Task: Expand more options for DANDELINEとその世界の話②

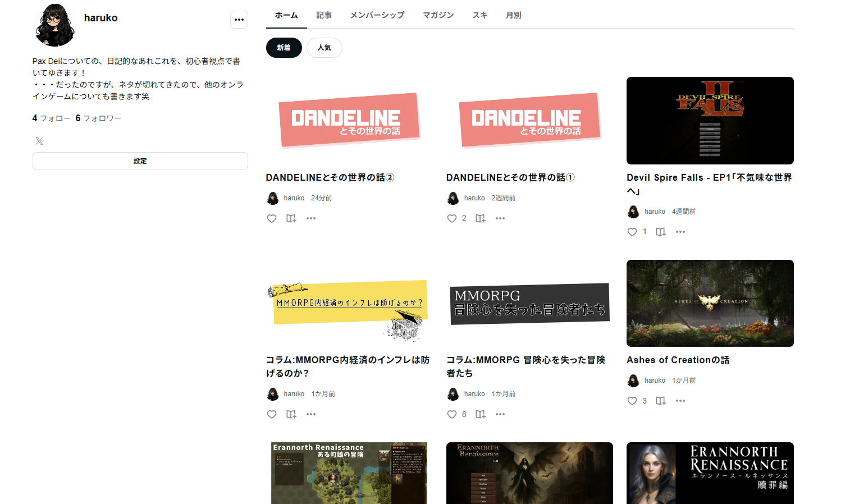Action: 311,218
